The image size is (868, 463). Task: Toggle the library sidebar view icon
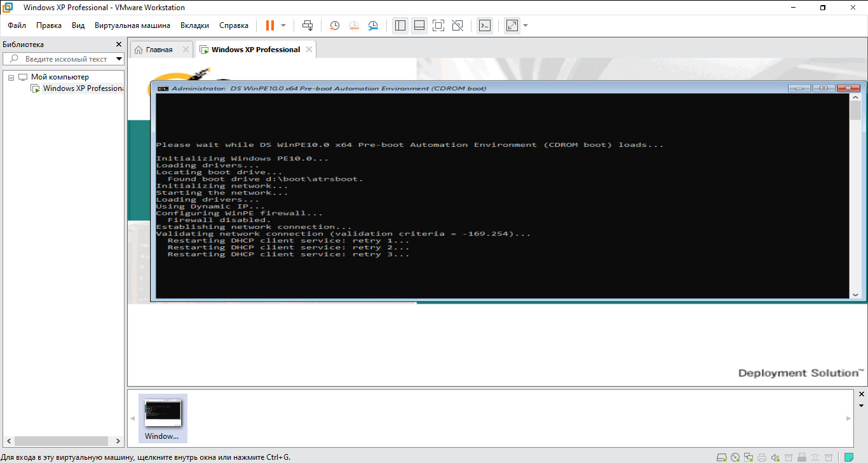coord(400,25)
